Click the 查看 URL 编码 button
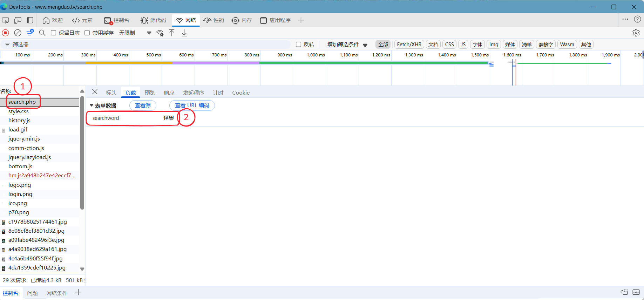Image resolution: width=644 pixels, height=300 pixels. click(x=192, y=105)
